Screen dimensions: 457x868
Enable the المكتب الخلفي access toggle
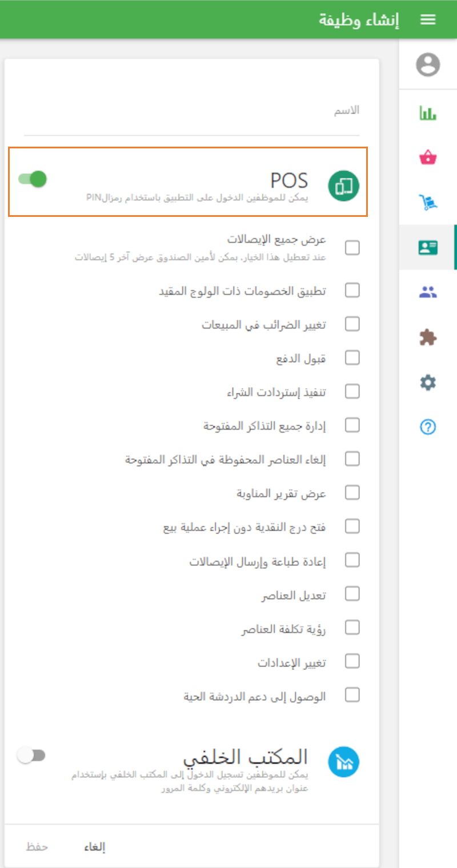[33, 755]
